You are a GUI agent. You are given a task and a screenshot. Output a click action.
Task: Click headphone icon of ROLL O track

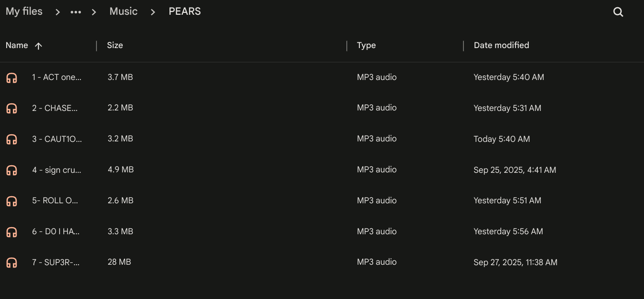[x=12, y=201]
